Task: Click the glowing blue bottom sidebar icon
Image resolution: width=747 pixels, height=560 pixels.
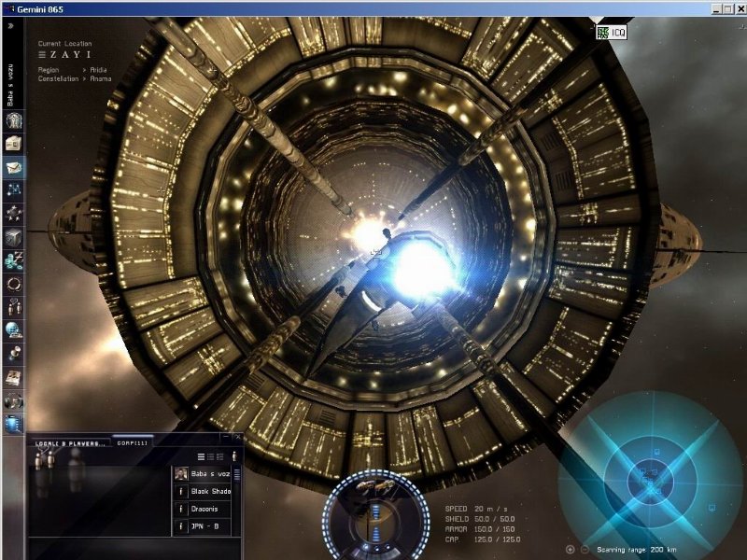Action: (x=14, y=424)
